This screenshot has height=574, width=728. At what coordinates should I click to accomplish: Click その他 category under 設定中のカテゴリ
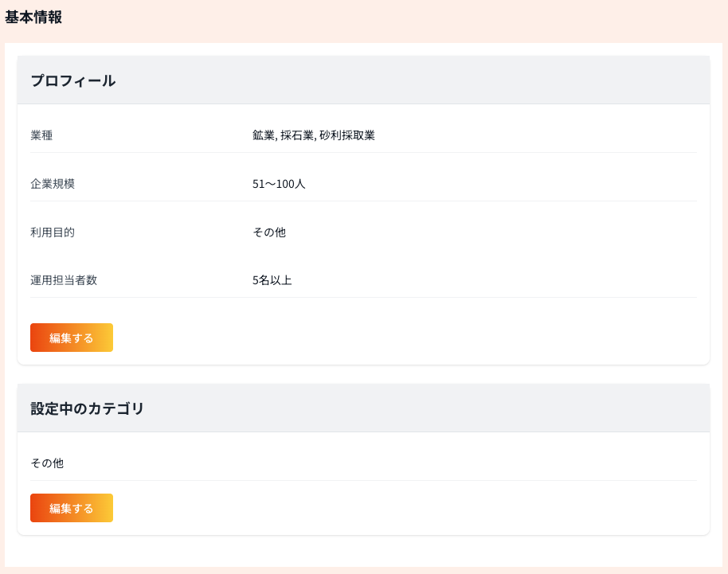tap(47, 463)
